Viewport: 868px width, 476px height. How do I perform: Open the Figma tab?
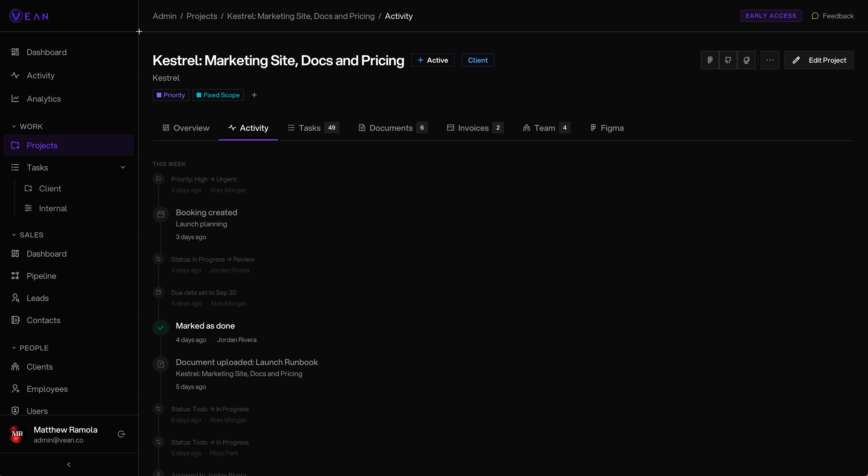pyautogui.click(x=607, y=128)
